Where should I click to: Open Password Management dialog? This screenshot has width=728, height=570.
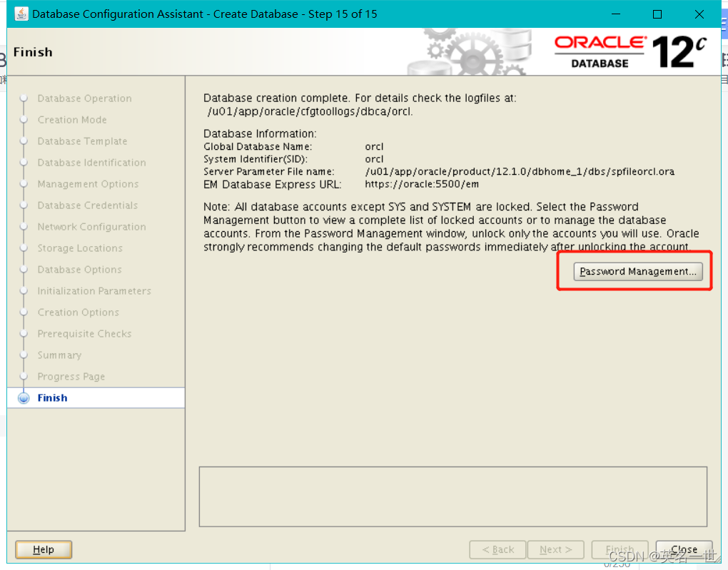tap(637, 272)
